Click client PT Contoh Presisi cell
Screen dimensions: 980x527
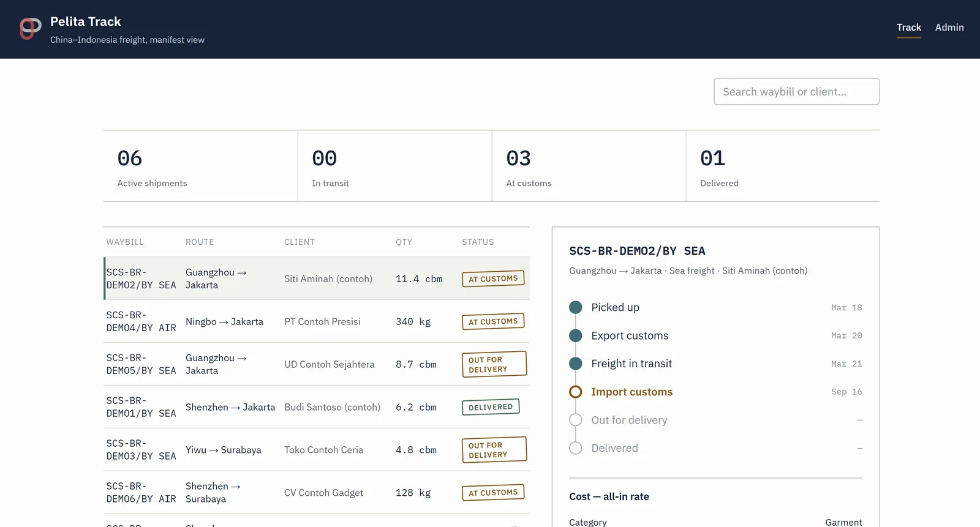(x=322, y=321)
